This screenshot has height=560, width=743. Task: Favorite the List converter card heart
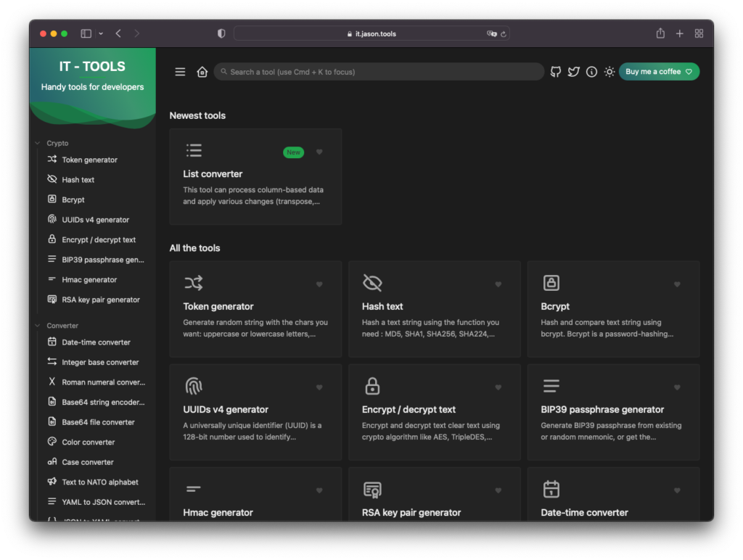coord(319,152)
